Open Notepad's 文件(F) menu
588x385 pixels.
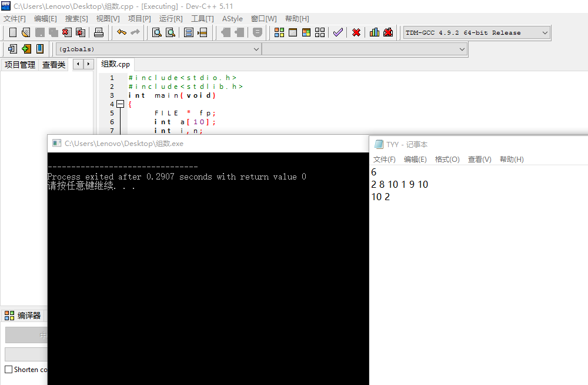tap(385, 160)
